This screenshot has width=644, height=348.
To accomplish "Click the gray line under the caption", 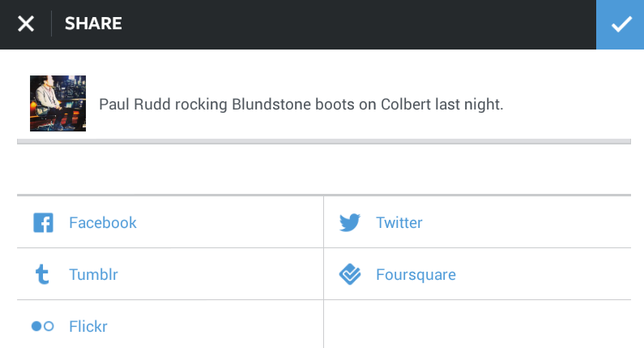I will [324, 142].
